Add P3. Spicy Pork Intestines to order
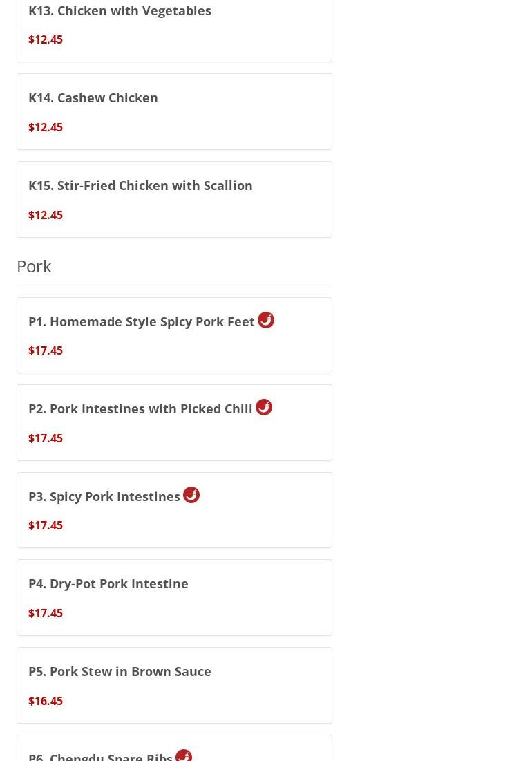This screenshot has width=532, height=761. (x=104, y=496)
